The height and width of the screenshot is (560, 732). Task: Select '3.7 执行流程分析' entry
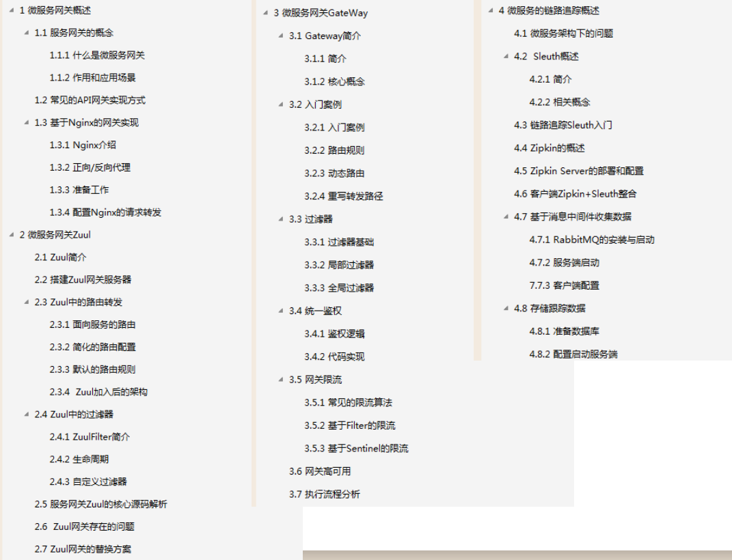pyautogui.click(x=325, y=494)
